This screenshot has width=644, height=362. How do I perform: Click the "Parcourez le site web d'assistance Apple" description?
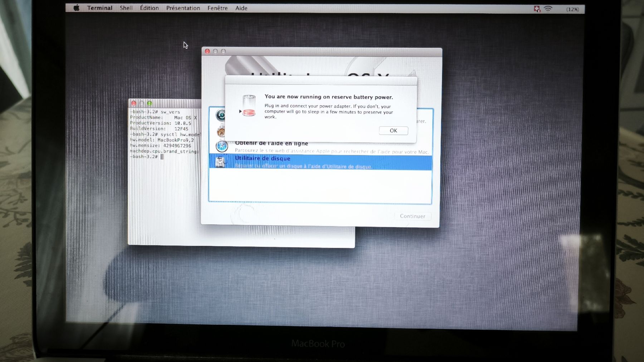tap(332, 151)
